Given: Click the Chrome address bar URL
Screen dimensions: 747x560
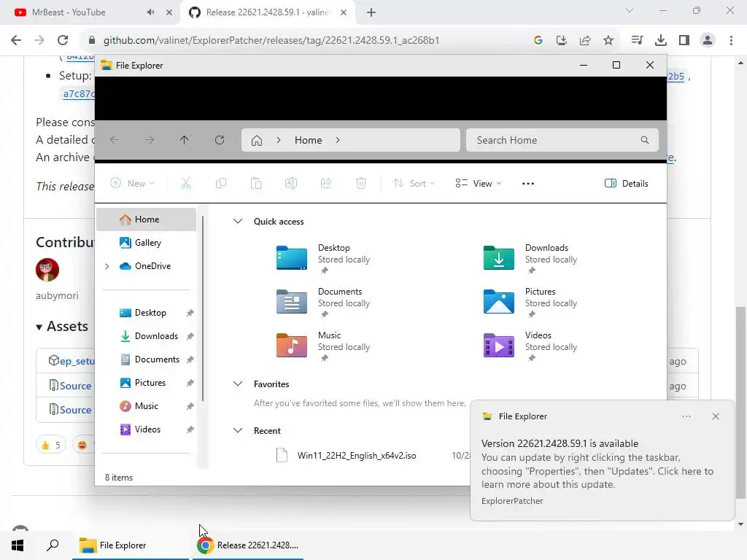Looking at the screenshot, I should tap(271, 40).
